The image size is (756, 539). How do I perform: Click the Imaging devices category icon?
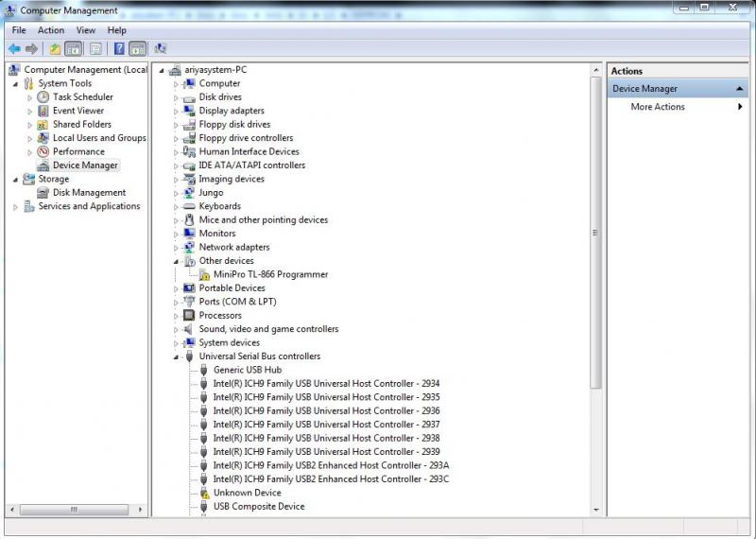189,179
